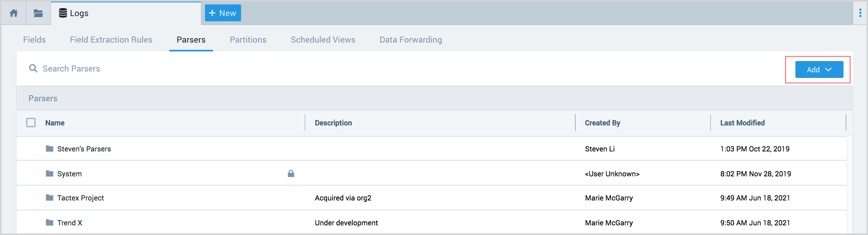Expand the Add dropdown button
Viewport: 868px width, 235px height.
819,69
